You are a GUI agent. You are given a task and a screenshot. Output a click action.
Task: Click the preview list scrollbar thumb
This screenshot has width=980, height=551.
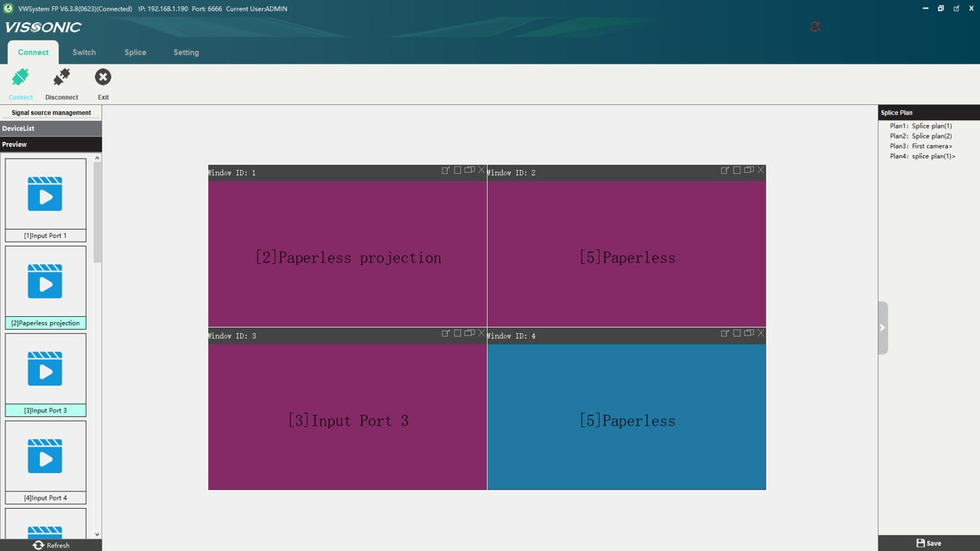coord(97,213)
